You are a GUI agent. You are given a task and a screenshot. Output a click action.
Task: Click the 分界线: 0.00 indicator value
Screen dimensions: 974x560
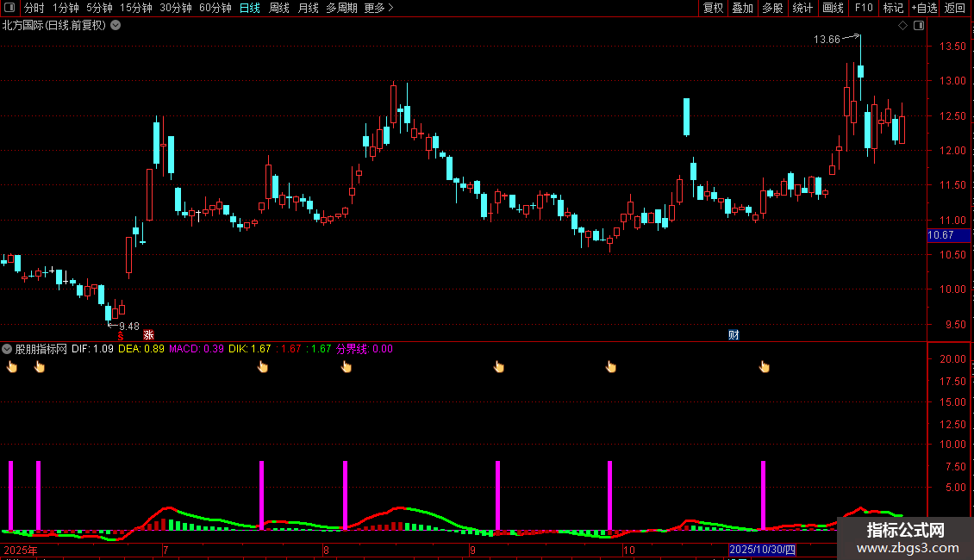[365, 349]
